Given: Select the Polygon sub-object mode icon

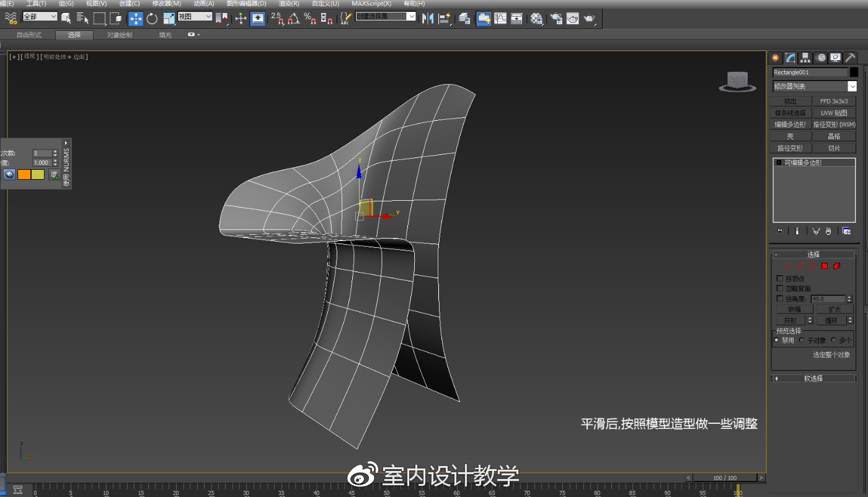Looking at the screenshot, I should tap(825, 265).
